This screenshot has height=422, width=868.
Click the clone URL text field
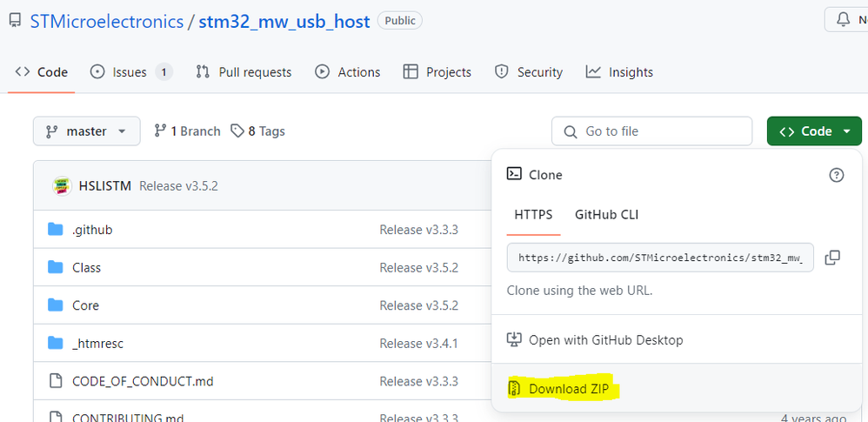point(660,258)
